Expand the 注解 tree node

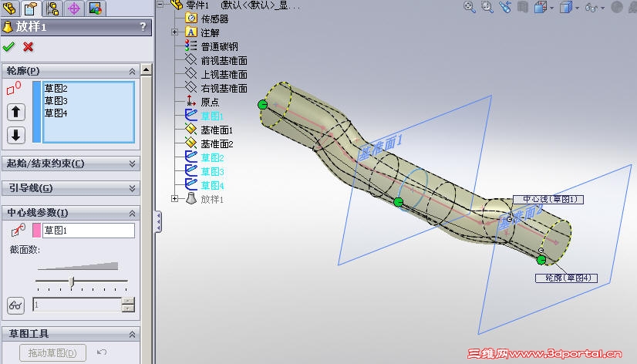175,32
